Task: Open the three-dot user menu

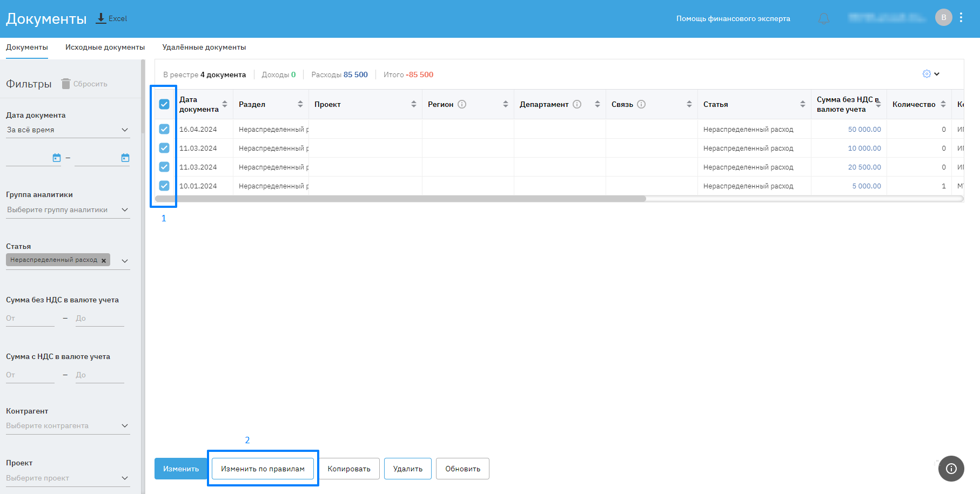Action: [x=961, y=18]
